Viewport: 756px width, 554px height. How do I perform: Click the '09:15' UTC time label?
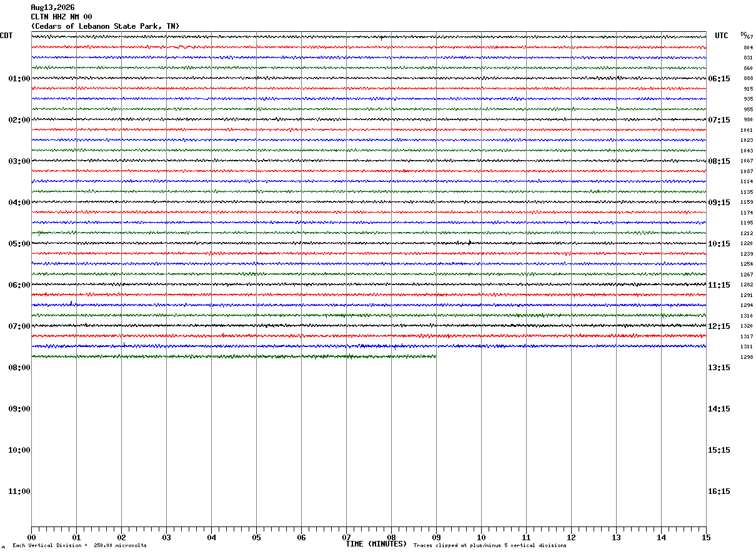point(719,203)
